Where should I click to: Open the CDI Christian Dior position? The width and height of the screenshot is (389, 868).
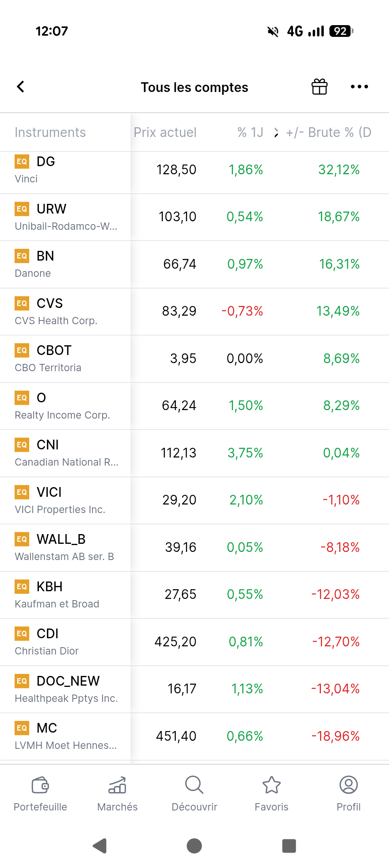point(194,642)
